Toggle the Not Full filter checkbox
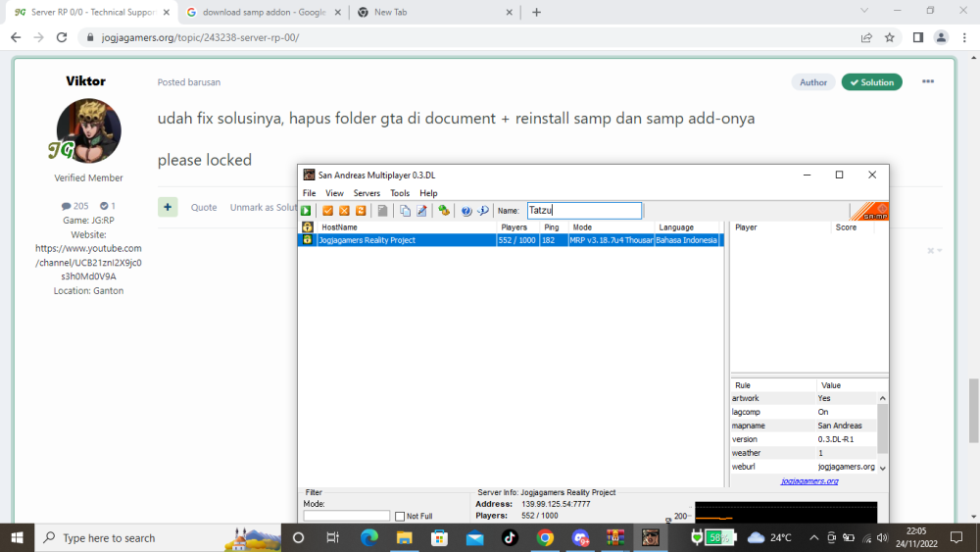980x552 pixels. point(400,517)
